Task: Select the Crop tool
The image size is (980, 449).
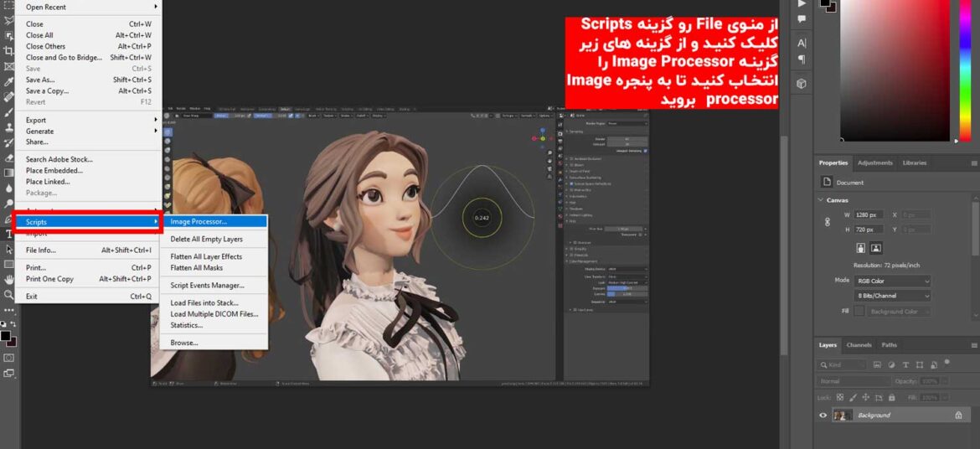Action: coord(8,50)
